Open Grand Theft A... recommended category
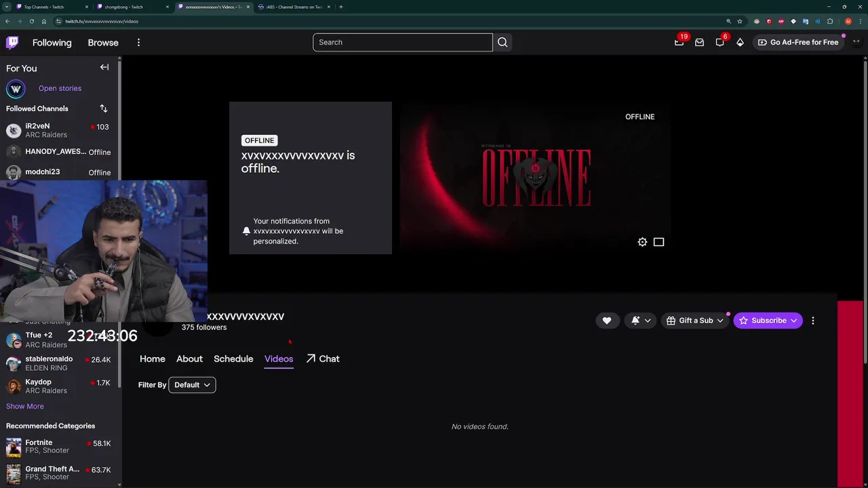The width and height of the screenshot is (868, 488). 60,472
